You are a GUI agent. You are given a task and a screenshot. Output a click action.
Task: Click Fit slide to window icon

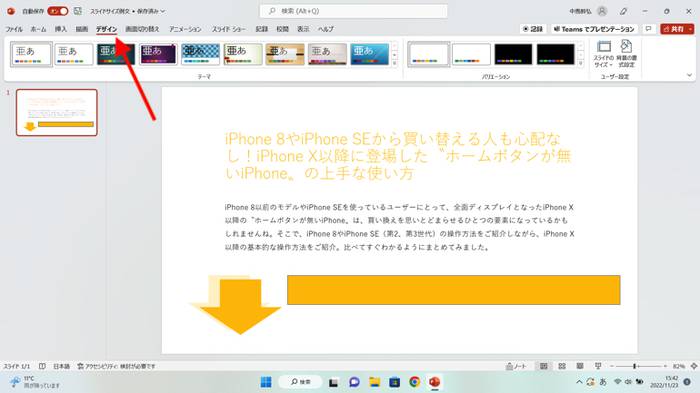[x=694, y=366]
